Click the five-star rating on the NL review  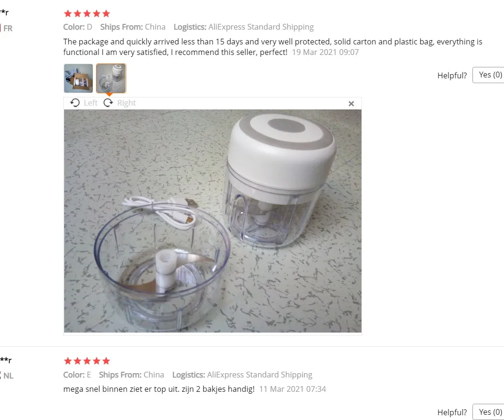(x=87, y=361)
